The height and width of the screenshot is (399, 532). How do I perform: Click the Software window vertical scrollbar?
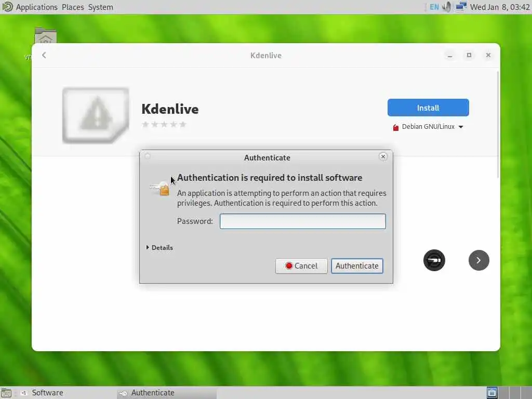click(x=498, y=125)
